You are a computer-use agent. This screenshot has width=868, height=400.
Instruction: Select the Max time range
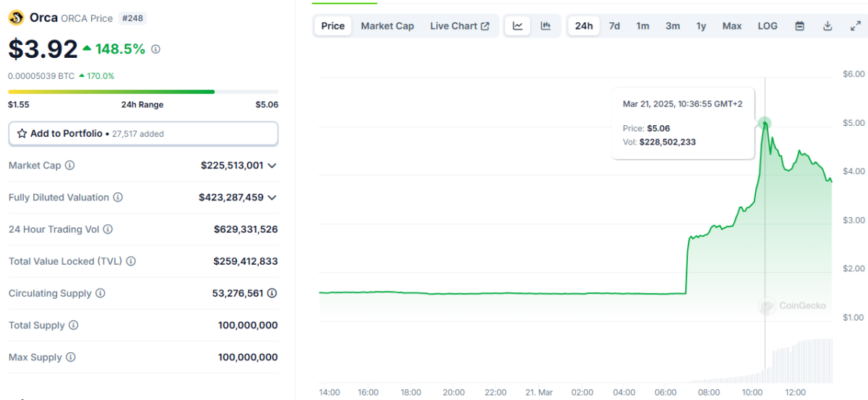[x=732, y=26]
